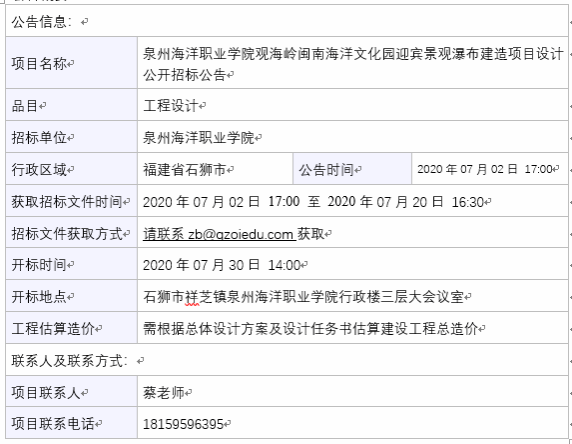572x444 pixels.
Task: Click the 公告信息 section header
Action: 42,22
